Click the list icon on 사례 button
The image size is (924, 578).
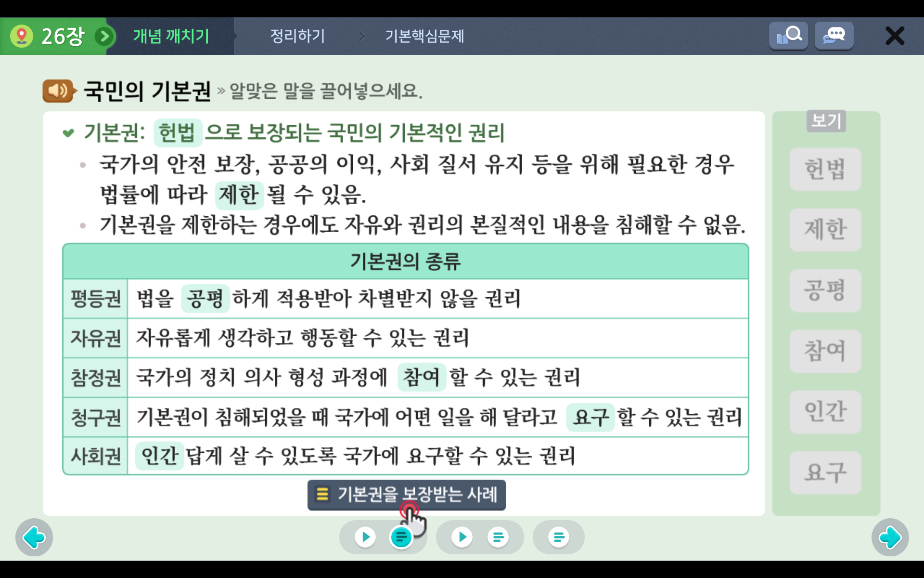tap(322, 494)
